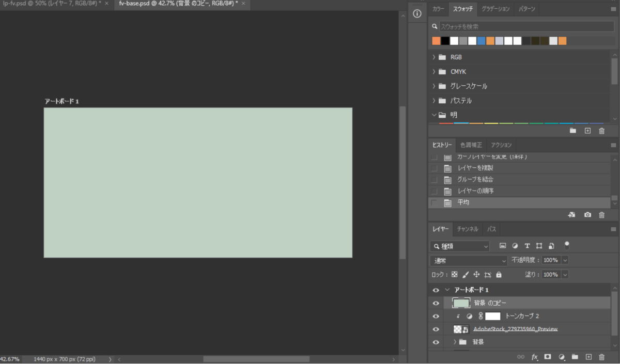
Task: Lock image pixels brush icon
Action: 466,275
